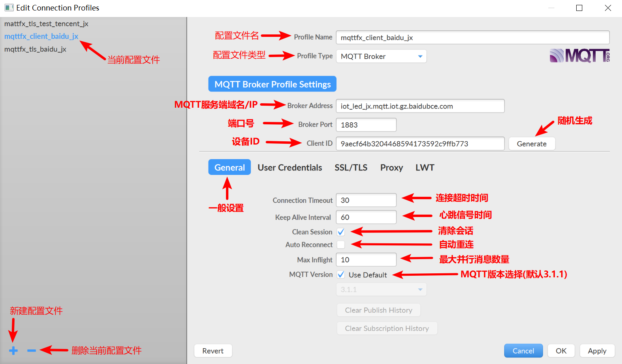
Task: Open the SSL/TLS tab
Action: pos(351,167)
